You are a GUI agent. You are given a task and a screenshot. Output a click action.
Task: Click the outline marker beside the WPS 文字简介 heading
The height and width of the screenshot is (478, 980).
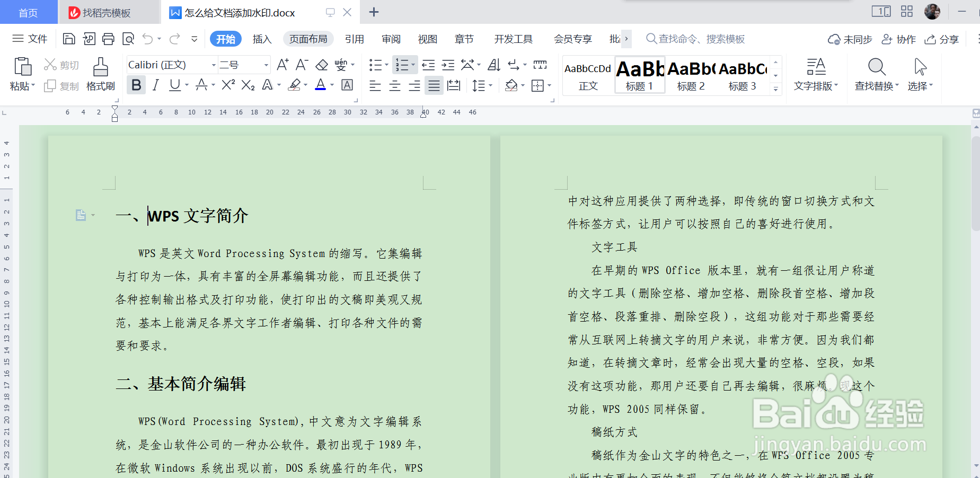[81, 215]
